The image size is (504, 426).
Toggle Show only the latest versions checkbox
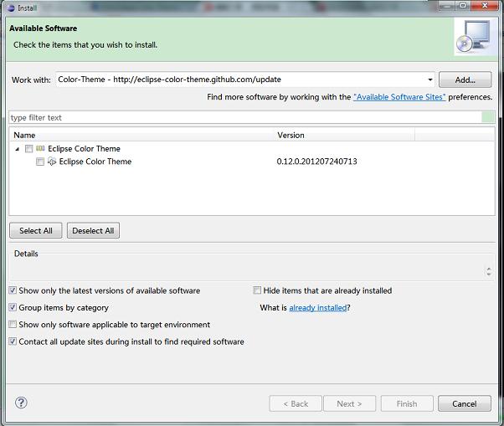pyautogui.click(x=13, y=290)
